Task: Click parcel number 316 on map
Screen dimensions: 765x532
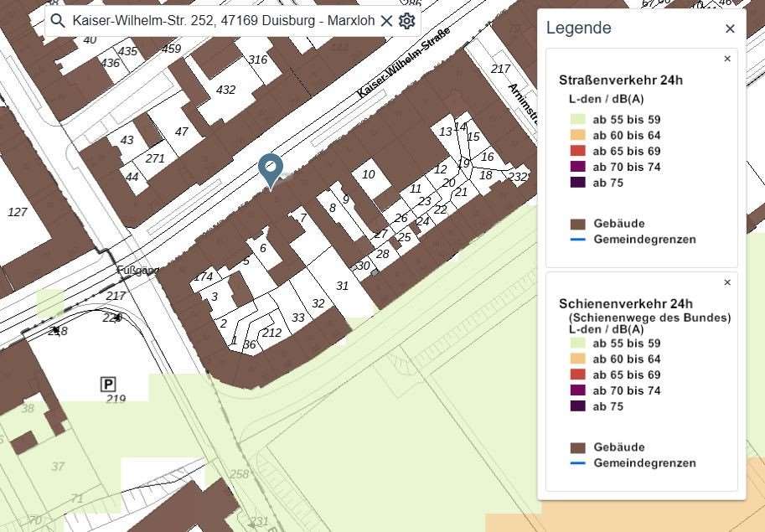Action: click(257, 59)
